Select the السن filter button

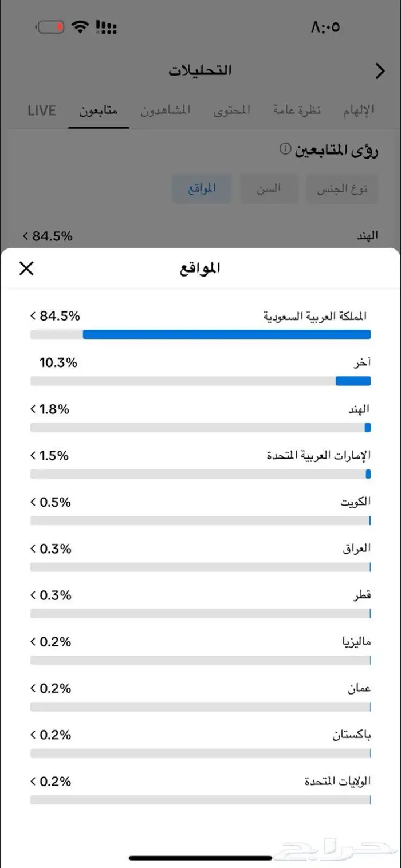(x=269, y=188)
